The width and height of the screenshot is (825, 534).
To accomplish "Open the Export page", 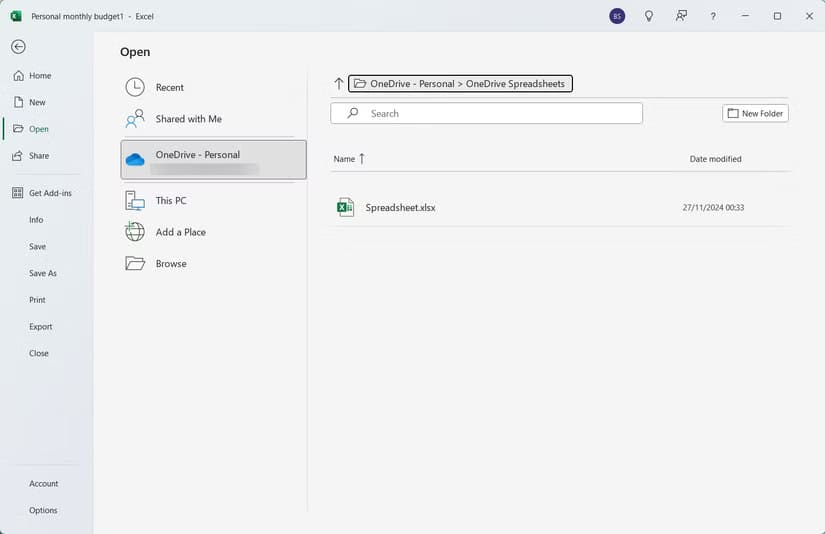I will tap(41, 327).
